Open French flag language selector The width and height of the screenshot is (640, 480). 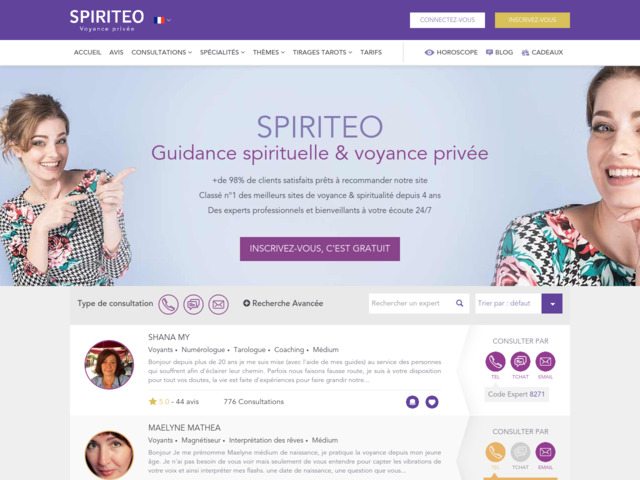[x=162, y=20]
